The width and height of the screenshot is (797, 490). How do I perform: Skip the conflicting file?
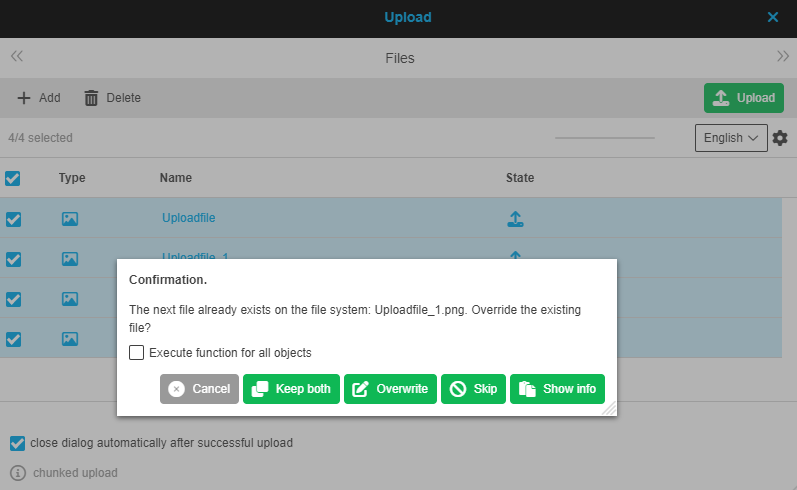pos(473,389)
